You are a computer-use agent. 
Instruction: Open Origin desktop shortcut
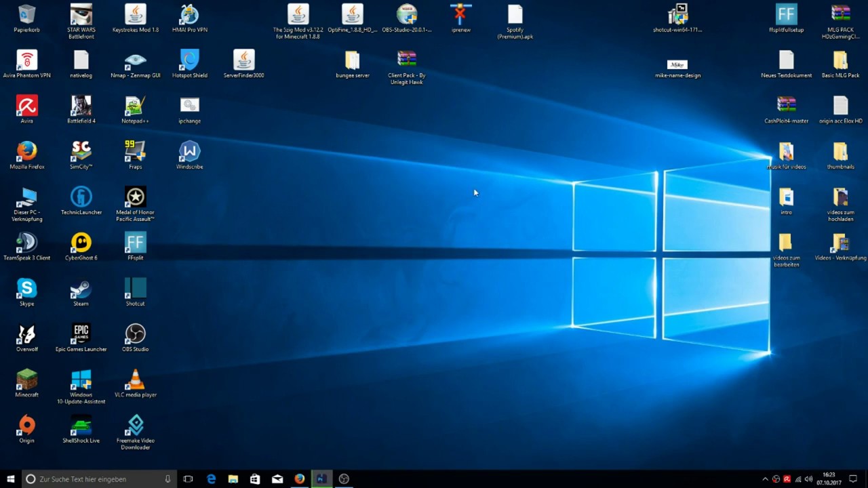(x=27, y=424)
